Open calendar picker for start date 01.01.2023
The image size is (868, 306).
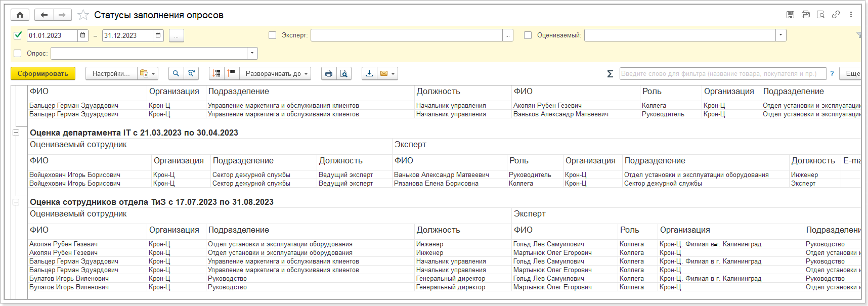(83, 35)
